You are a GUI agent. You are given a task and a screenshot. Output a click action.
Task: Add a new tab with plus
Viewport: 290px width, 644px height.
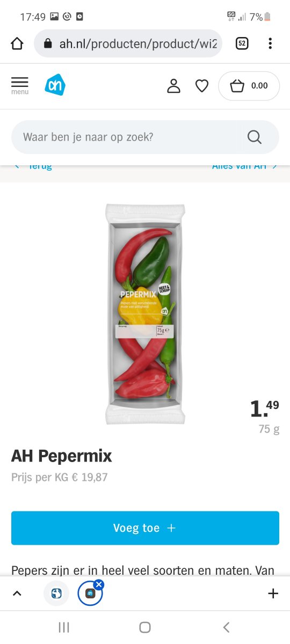(273, 593)
